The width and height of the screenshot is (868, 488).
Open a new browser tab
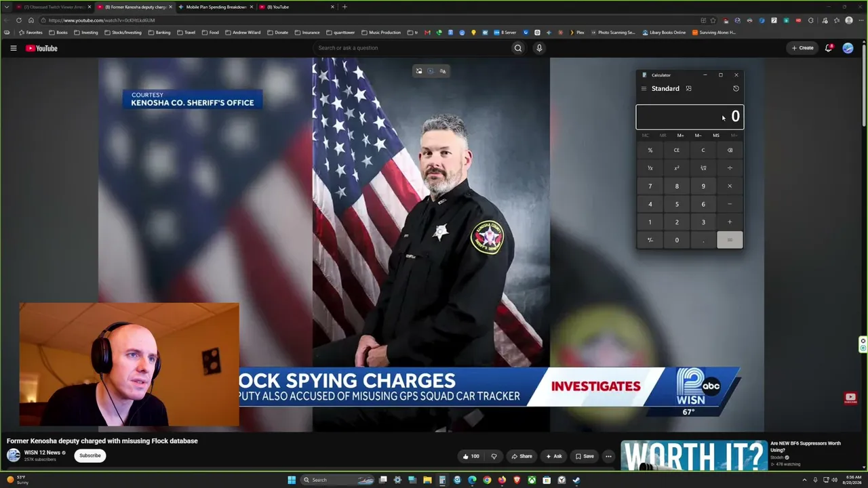344,7
